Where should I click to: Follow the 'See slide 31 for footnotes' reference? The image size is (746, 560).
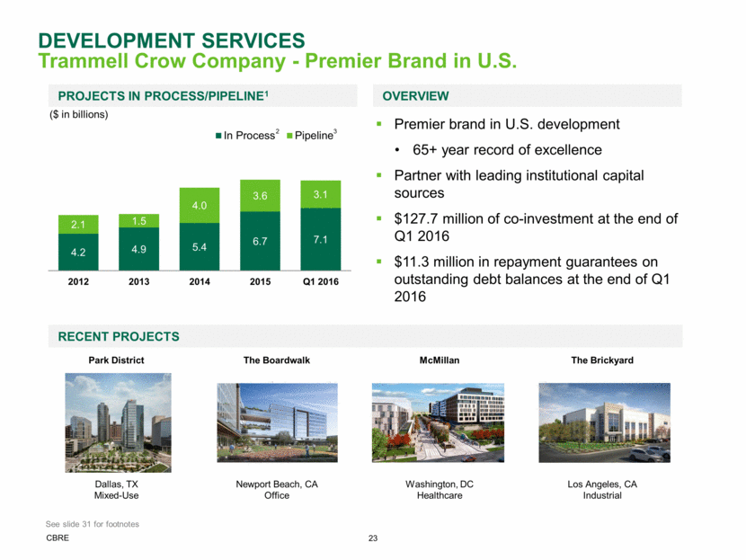pos(92,524)
